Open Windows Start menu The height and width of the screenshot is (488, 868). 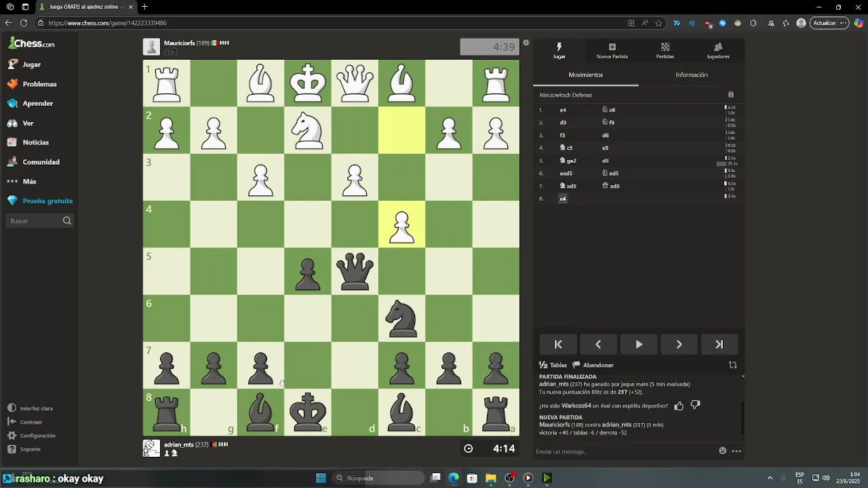[x=321, y=478]
